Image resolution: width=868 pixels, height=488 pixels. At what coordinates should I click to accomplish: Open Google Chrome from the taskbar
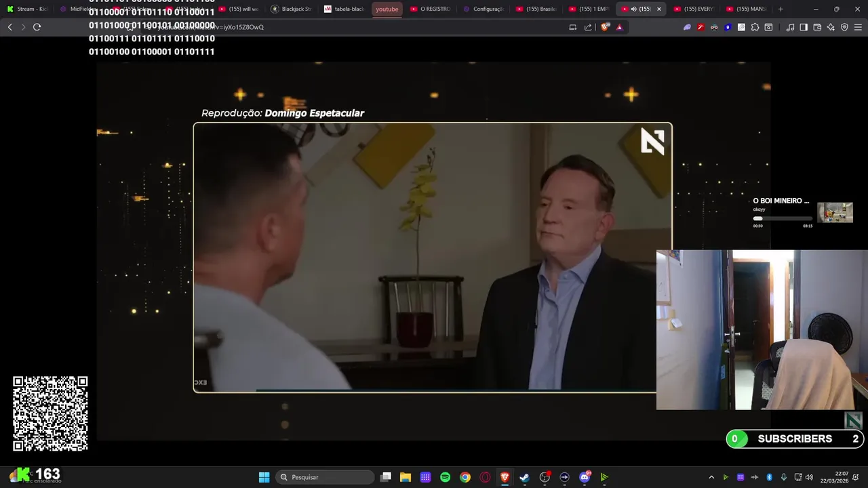coord(465,477)
